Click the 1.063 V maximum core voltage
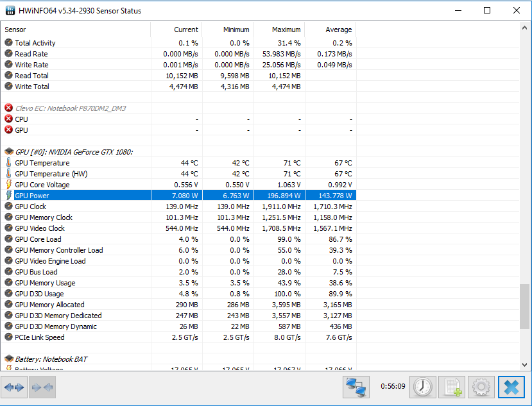The image size is (532, 406). click(289, 185)
